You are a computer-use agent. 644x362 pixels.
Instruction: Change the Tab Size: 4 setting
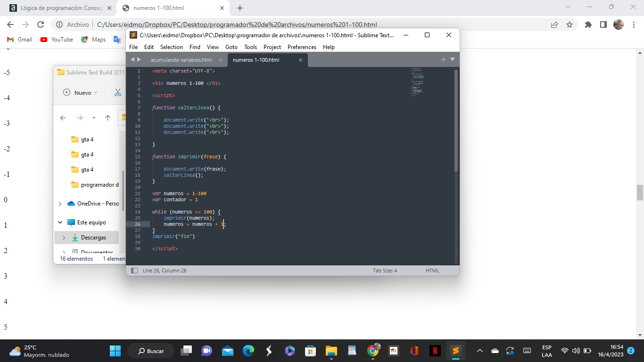(385, 271)
